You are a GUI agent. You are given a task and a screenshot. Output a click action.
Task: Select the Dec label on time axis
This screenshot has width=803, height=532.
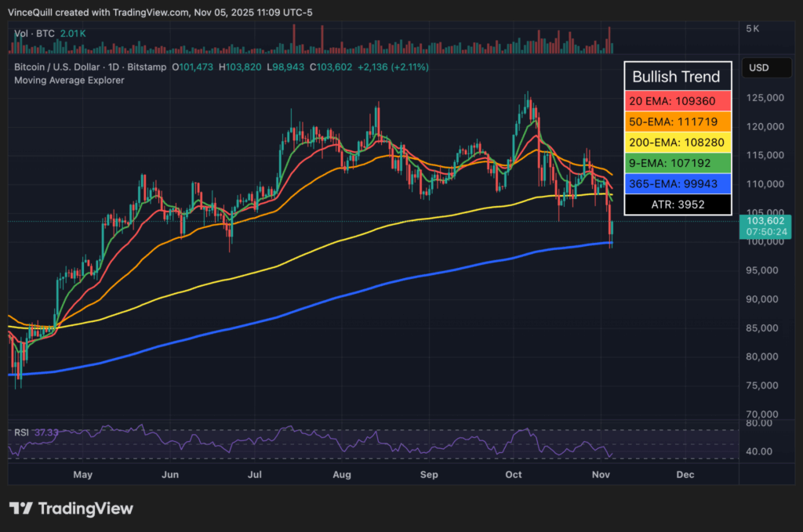pyautogui.click(x=685, y=474)
